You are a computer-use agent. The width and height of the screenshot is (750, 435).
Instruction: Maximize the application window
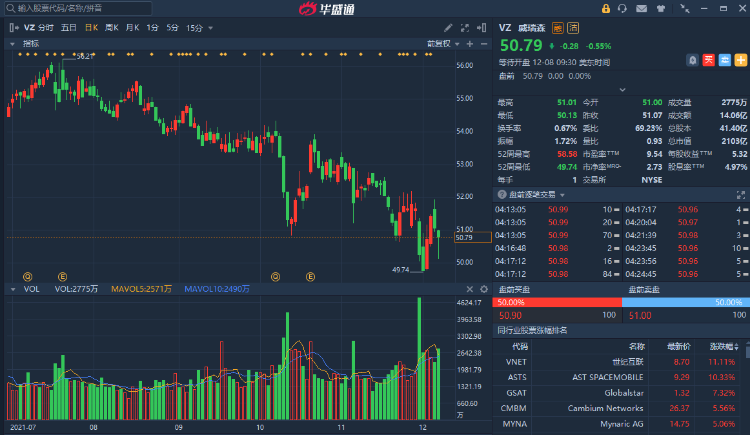(x=723, y=9)
